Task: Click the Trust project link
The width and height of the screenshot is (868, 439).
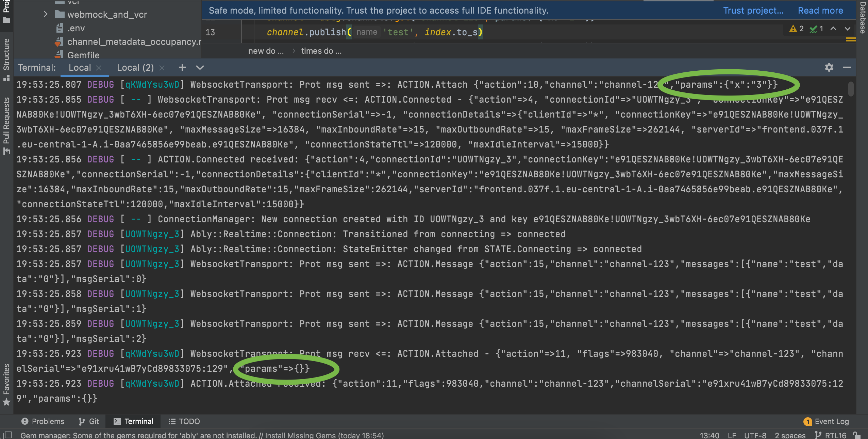Action: tap(753, 11)
